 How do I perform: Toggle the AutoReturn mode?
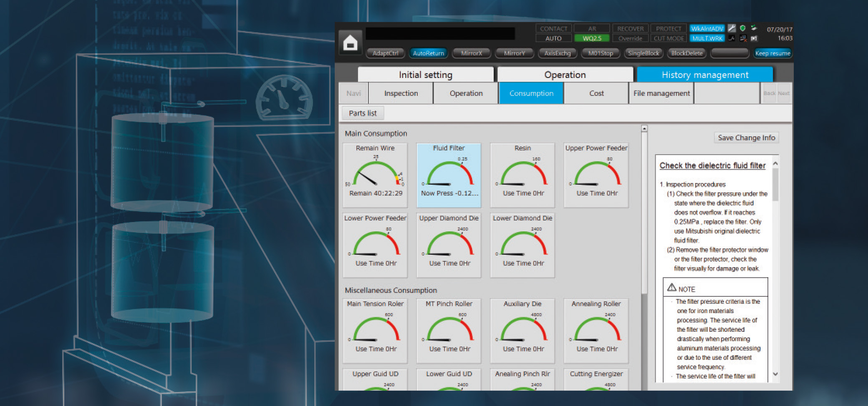428,53
